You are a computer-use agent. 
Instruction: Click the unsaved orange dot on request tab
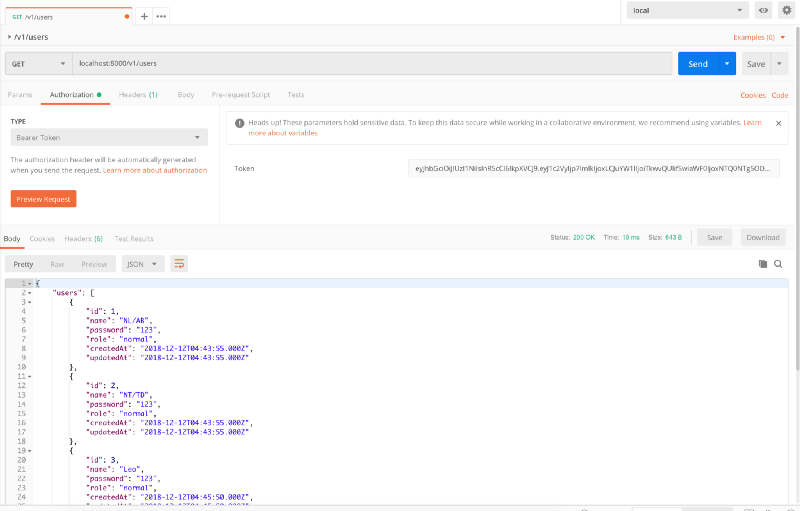tap(127, 17)
